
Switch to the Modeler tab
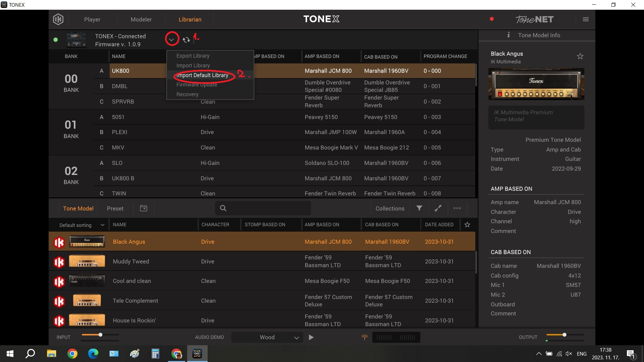pyautogui.click(x=141, y=19)
